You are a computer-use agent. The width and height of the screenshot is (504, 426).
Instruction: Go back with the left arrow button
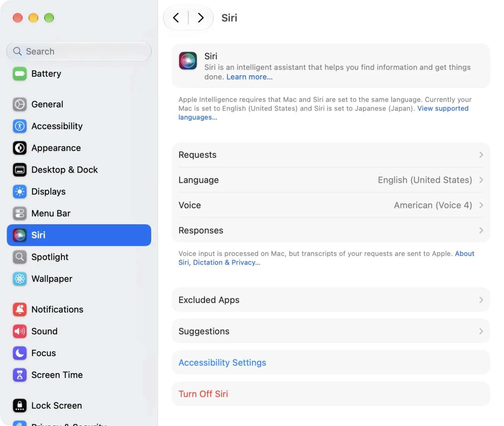[x=176, y=18]
